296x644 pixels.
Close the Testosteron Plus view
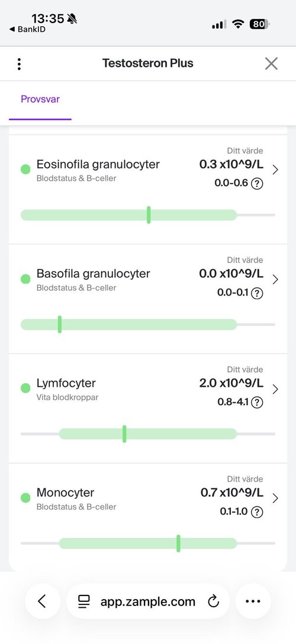[271, 63]
